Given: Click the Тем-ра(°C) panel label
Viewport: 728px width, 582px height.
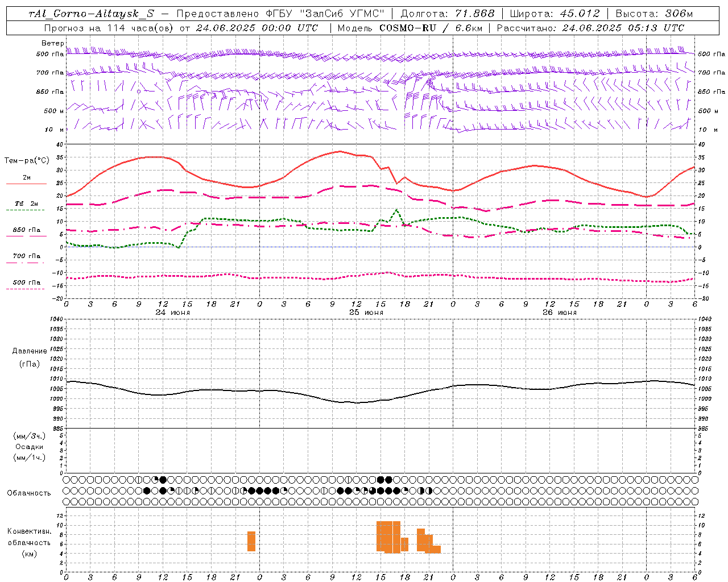Looking at the screenshot, I should pos(27,161).
